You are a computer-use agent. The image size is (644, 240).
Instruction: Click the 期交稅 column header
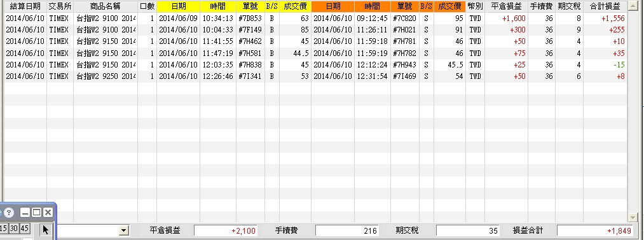[569, 6]
